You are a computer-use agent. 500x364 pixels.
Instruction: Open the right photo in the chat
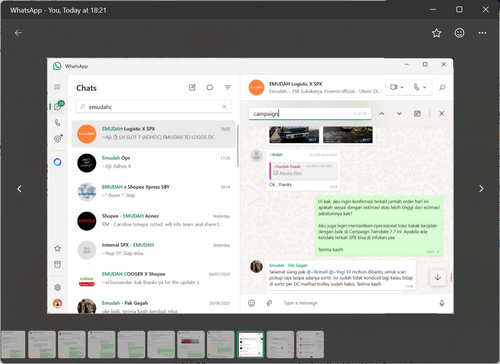tap(348, 134)
